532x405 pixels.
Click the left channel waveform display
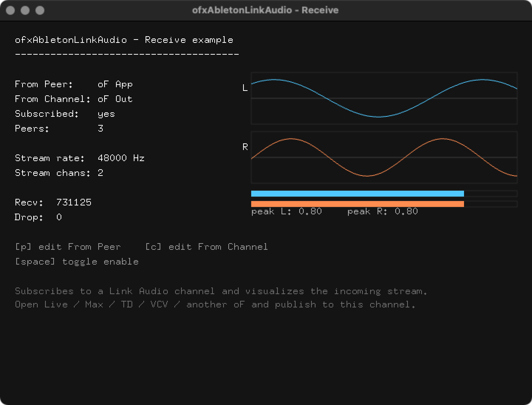point(384,98)
